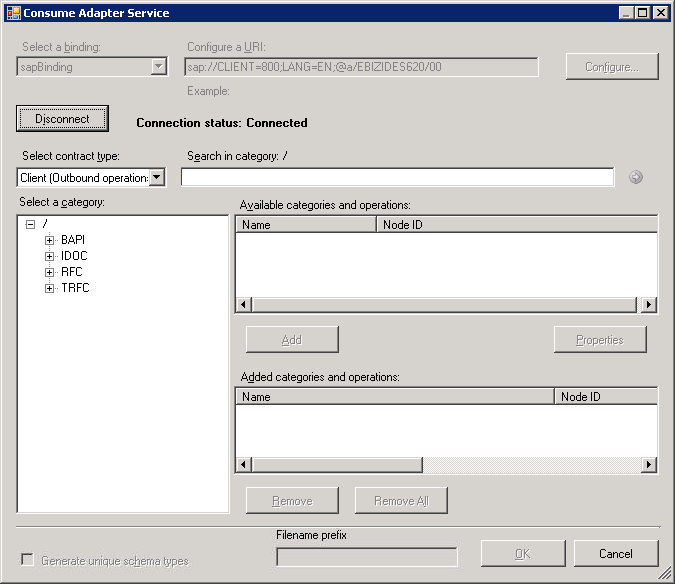The image size is (675, 584).
Task: Click right scroll arrow in Added list
Action: pos(649,464)
